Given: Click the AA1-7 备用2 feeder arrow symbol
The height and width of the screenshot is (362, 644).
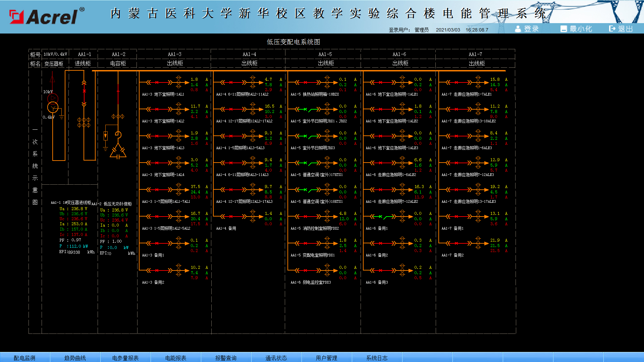Looking at the screenshot, I should (486, 243).
